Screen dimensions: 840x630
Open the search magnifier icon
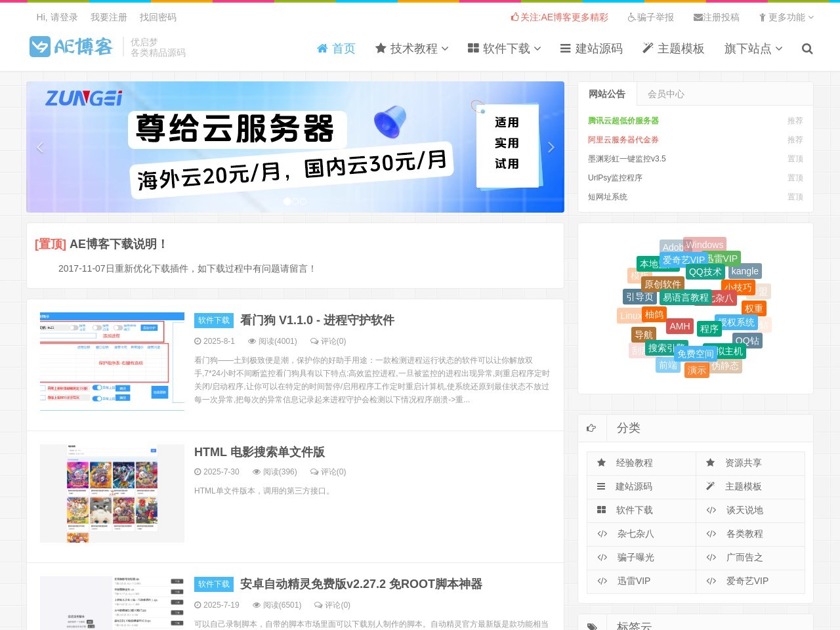click(x=807, y=49)
